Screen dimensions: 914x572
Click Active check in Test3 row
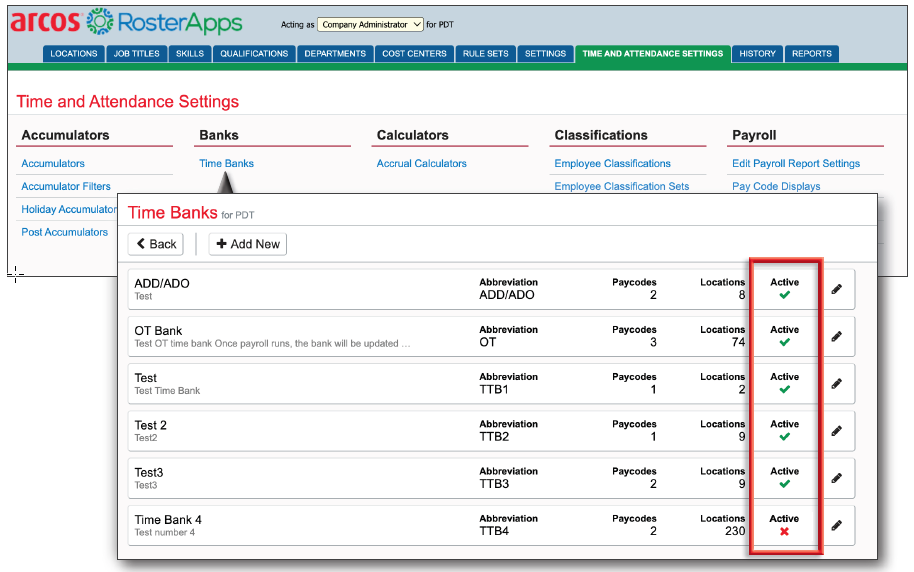785,484
